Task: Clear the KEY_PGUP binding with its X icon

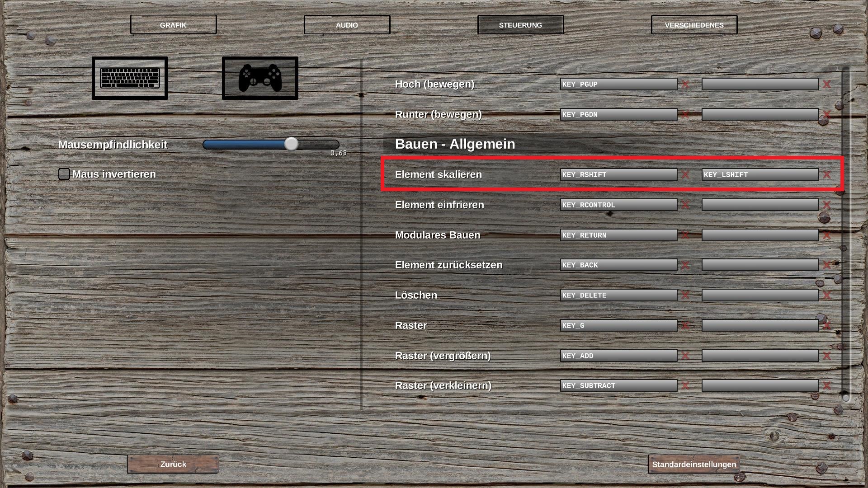Action: 685,84
